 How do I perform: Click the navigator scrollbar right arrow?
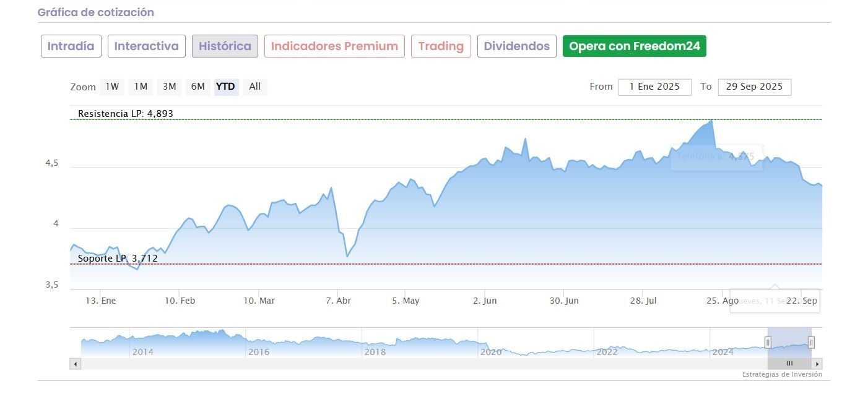817,364
